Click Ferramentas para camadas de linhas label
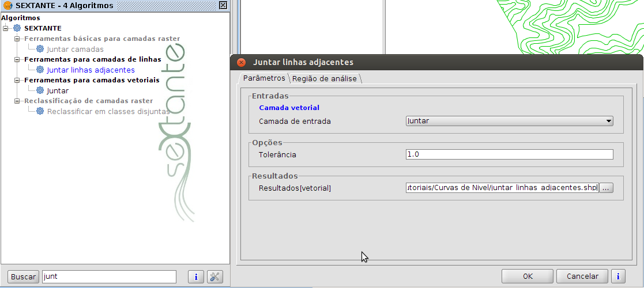The image size is (644, 288). [x=92, y=59]
